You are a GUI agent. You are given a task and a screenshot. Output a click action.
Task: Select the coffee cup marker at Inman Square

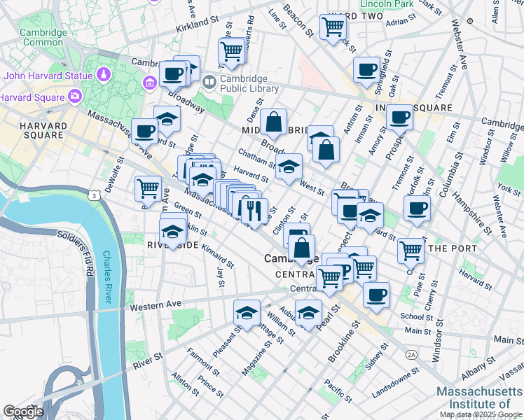(399, 120)
